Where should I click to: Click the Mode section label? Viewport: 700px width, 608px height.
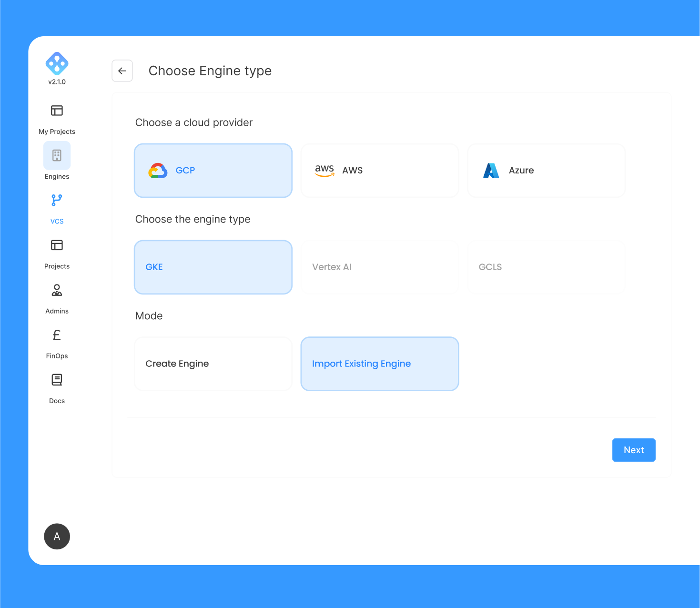coord(149,316)
